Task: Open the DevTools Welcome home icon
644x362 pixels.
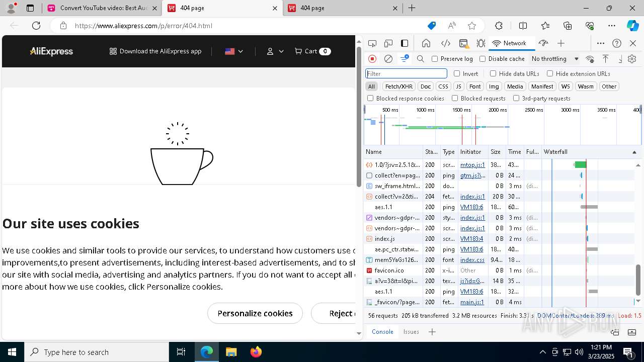Action: coord(426,43)
